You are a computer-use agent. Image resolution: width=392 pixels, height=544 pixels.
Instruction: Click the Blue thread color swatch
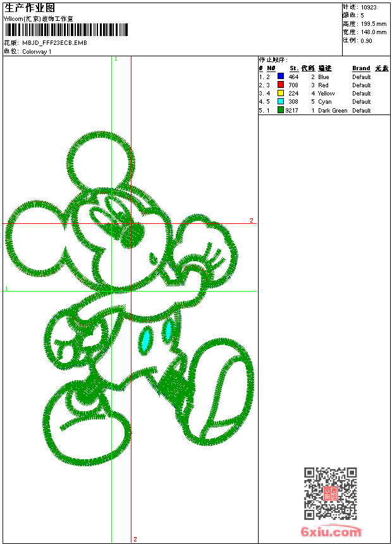click(281, 77)
